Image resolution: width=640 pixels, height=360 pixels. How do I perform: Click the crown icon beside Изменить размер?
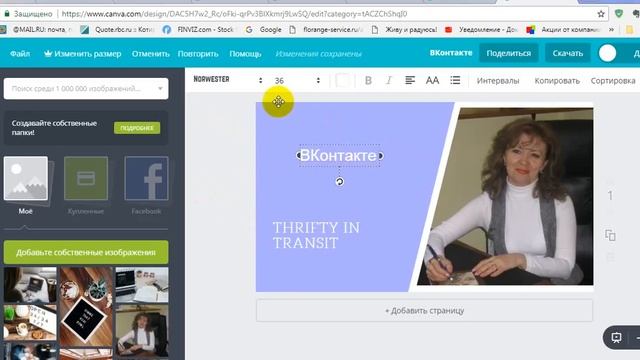pyautogui.click(x=48, y=53)
